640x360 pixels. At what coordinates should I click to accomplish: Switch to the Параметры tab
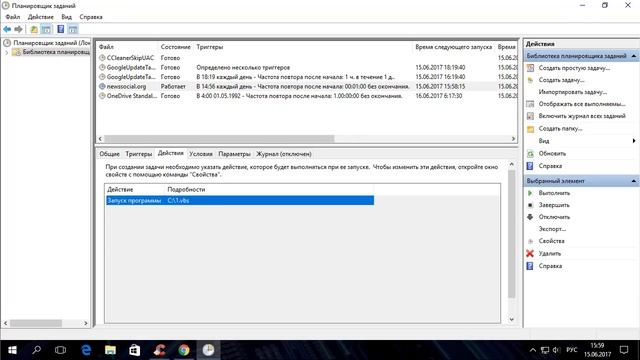point(234,154)
